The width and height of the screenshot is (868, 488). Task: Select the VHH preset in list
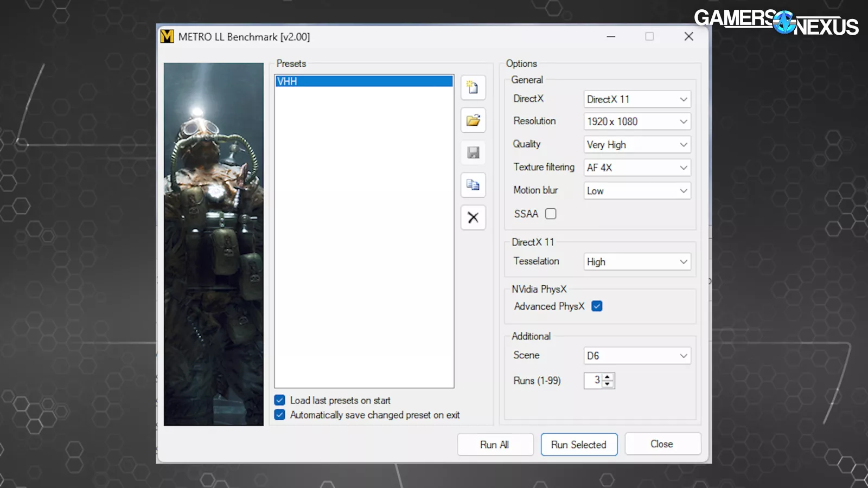(363, 81)
